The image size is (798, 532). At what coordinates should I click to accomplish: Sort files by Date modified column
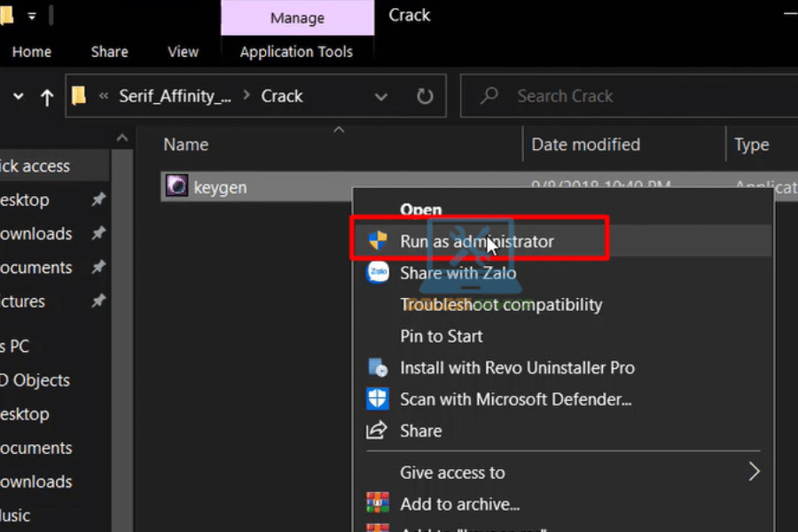585,145
